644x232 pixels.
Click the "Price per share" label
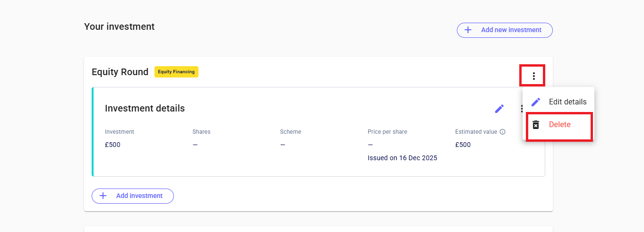[x=387, y=132]
